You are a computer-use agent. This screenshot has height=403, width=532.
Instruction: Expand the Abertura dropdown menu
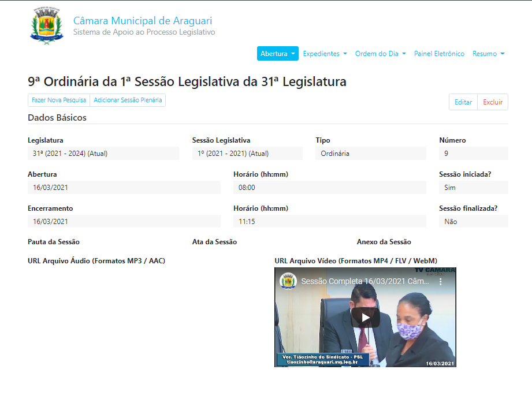[x=277, y=54]
